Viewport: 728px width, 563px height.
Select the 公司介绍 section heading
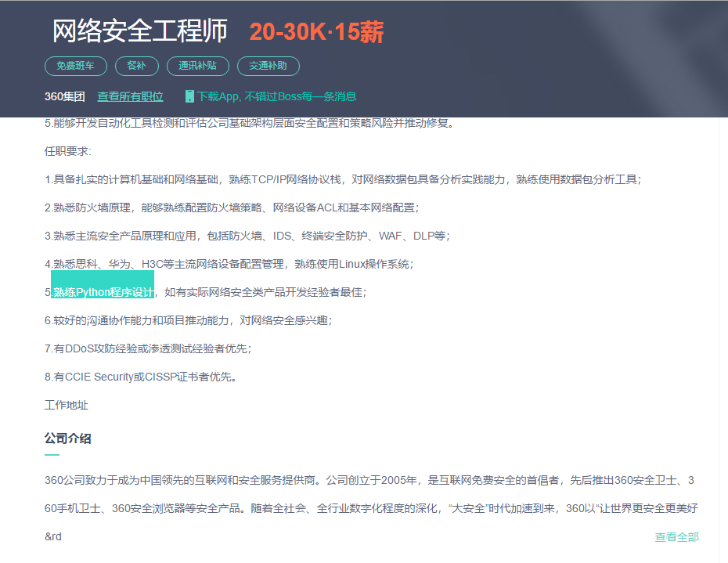[x=67, y=438]
